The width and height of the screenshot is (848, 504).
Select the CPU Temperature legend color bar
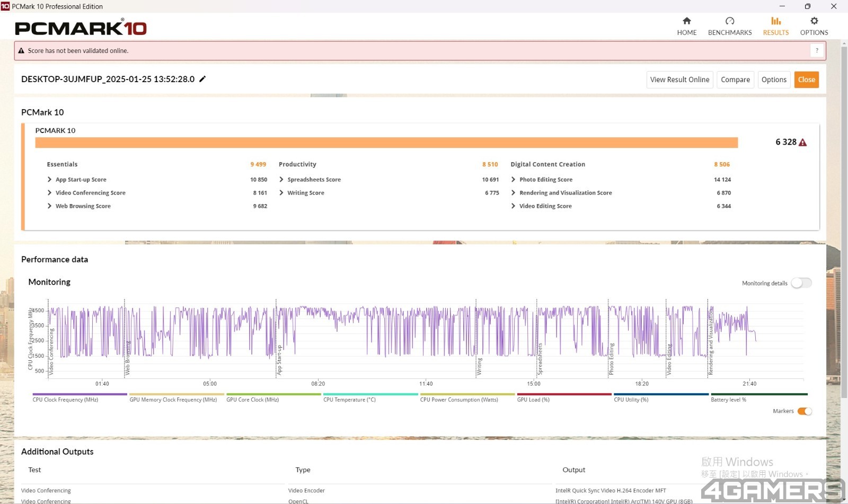click(x=370, y=394)
